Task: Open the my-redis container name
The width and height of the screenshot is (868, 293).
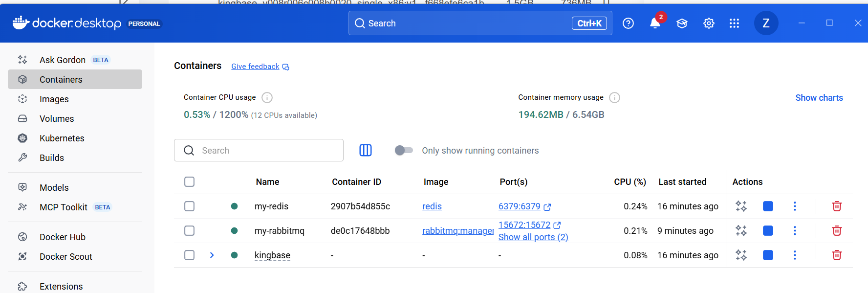Action: point(271,206)
